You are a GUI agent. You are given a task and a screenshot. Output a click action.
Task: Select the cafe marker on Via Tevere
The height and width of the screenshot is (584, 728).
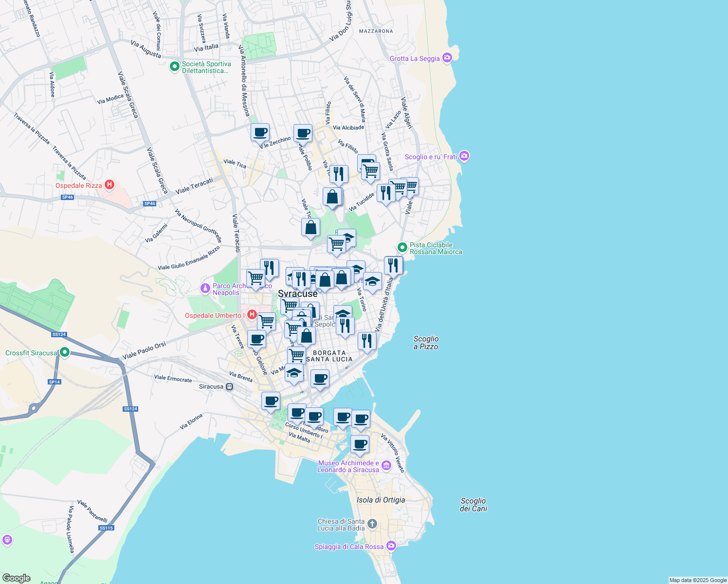(256, 339)
